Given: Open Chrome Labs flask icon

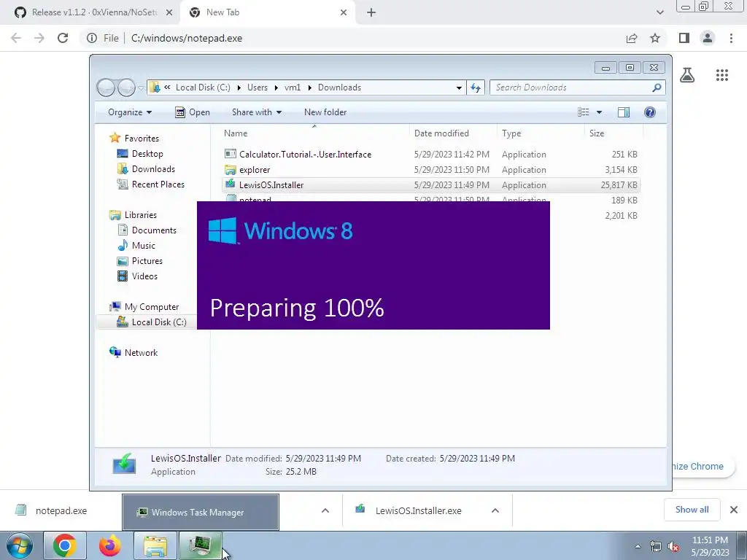Looking at the screenshot, I should [687, 75].
